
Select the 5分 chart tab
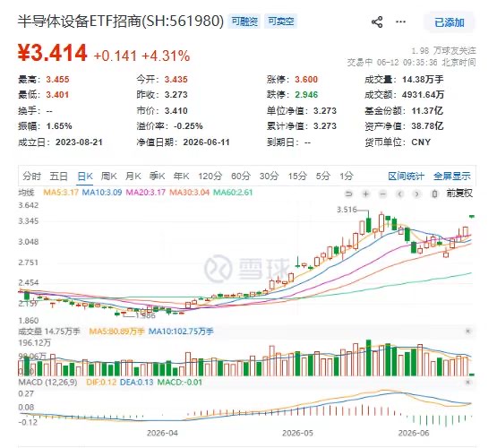pyautogui.click(x=323, y=176)
